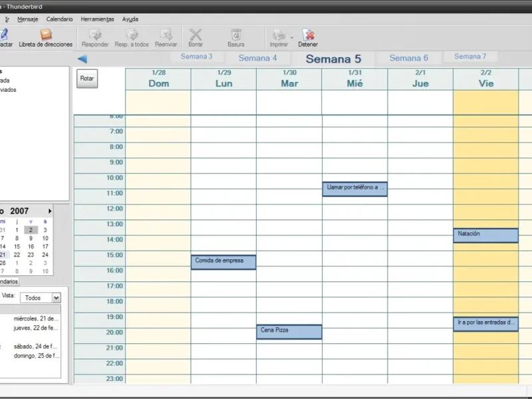Click the Basura junk icon
Image resolution: width=532 pixels, height=399 pixels.
click(x=236, y=38)
